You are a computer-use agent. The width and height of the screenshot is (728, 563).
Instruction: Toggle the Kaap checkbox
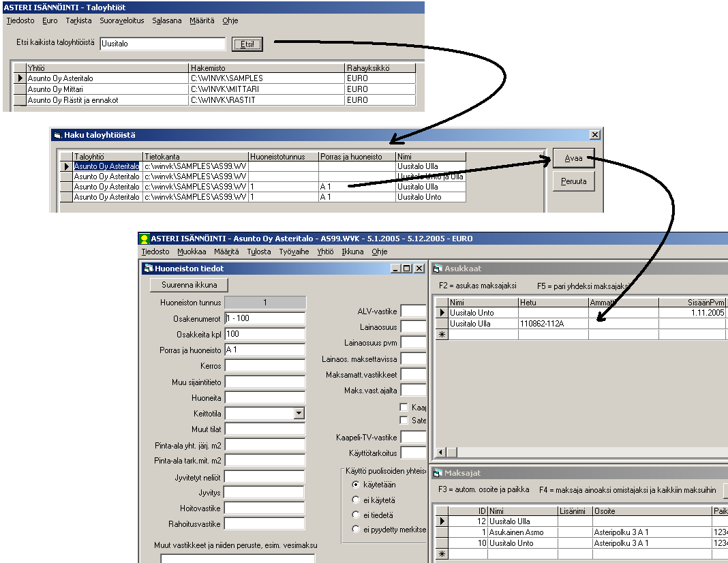[404, 407]
